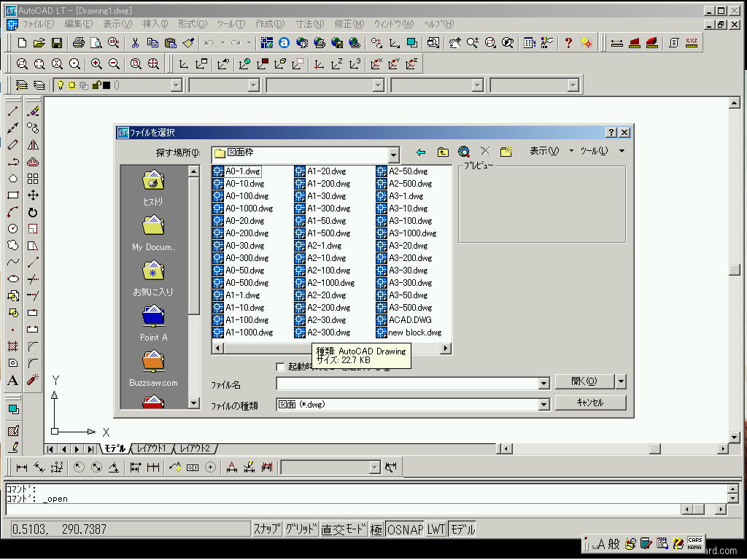The height and width of the screenshot is (560, 747).
Task: Click the キャンセル button
Action: click(590, 402)
